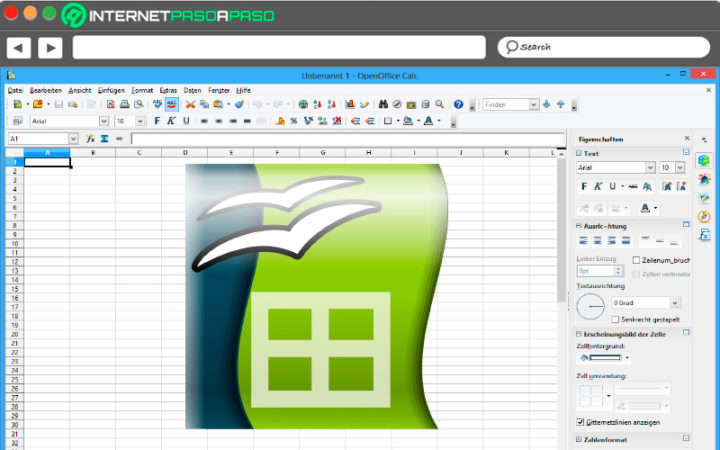Click the Insert Chart icon in toolbar

(350, 104)
